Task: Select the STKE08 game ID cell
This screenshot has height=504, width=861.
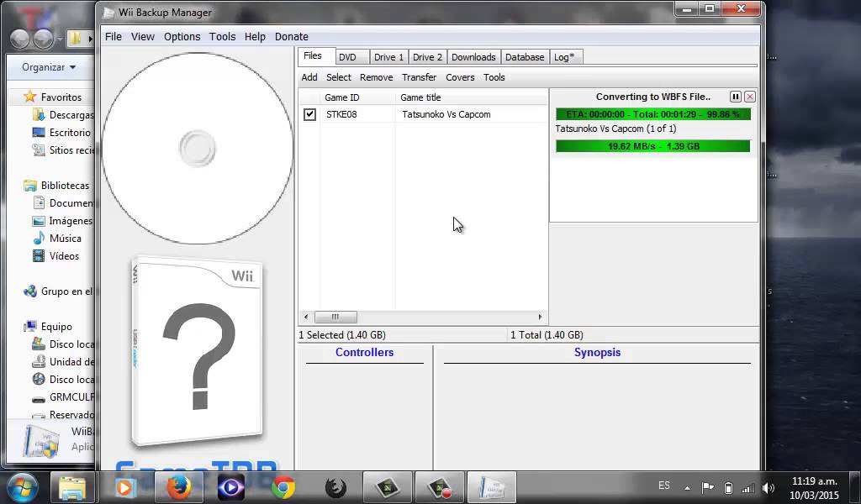Action: (x=341, y=114)
